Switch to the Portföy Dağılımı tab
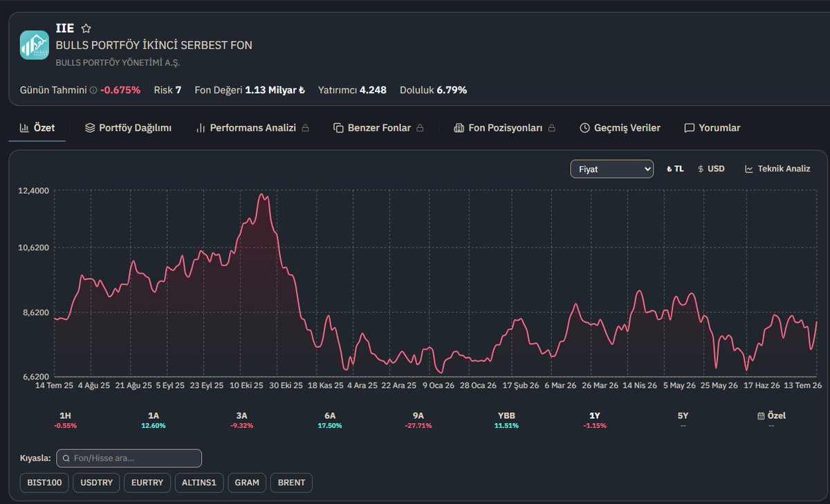Image resolution: width=830 pixels, height=504 pixels. pyautogui.click(x=128, y=128)
